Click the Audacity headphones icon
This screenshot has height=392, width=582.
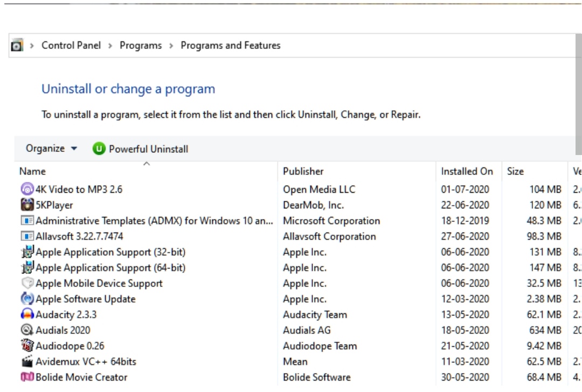click(27, 314)
